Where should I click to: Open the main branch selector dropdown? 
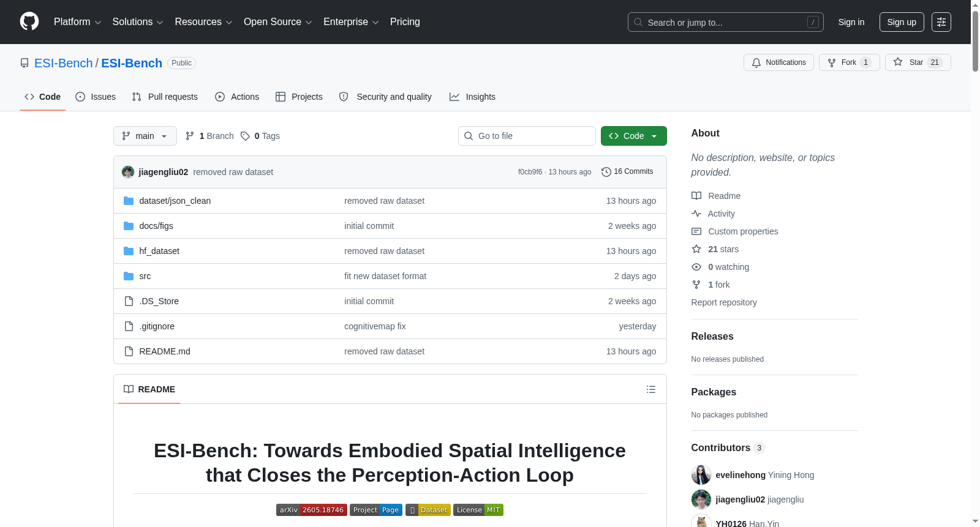coord(145,136)
